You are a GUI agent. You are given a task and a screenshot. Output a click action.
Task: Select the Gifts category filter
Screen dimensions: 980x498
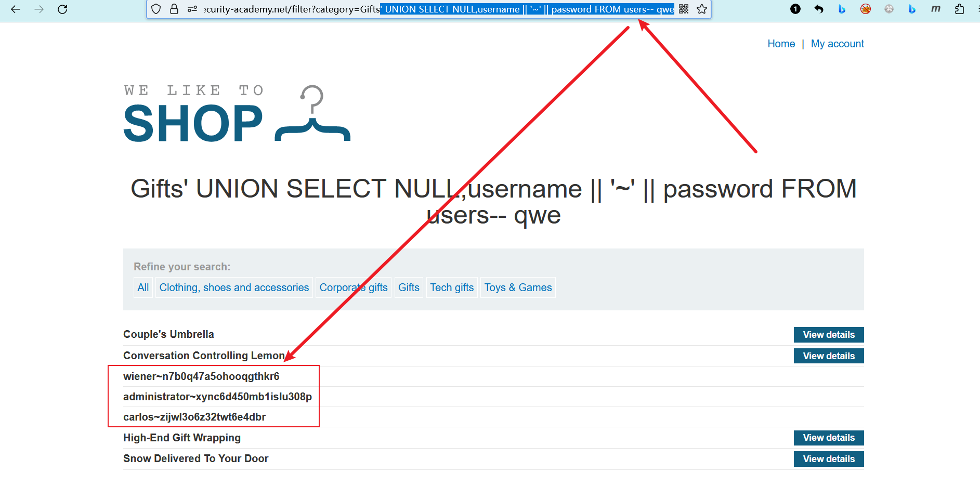[x=409, y=287]
